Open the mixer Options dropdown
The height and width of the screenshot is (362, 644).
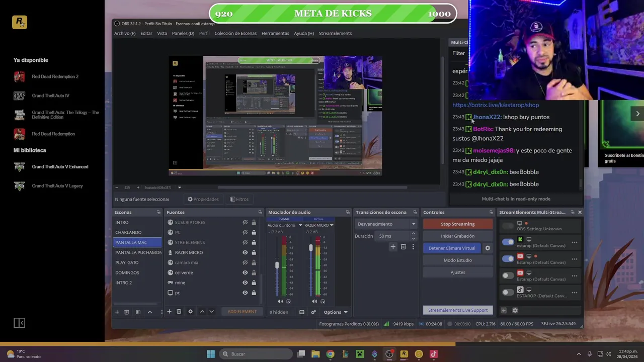coord(335,312)
